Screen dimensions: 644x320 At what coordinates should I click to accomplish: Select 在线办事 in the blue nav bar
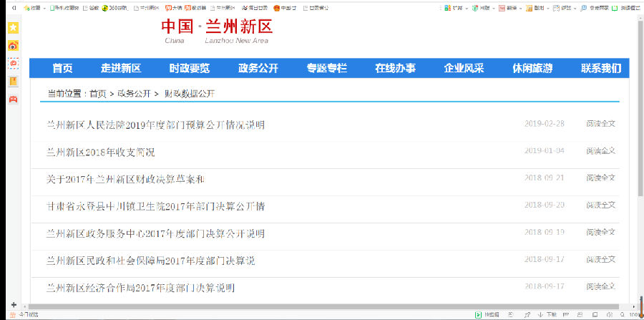click(x=395, y=69)
